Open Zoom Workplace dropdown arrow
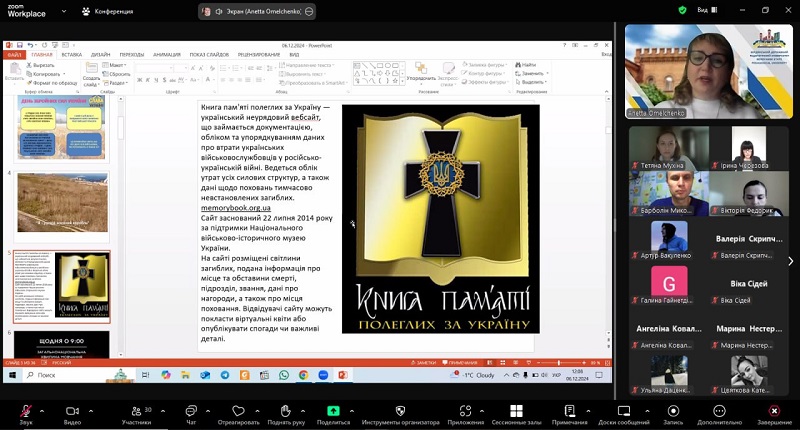This screenshot has width=800, height=430. 64,11
